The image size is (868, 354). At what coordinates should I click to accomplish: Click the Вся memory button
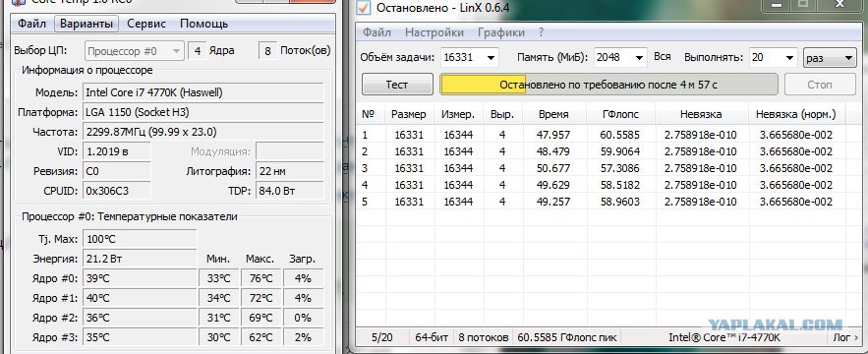click(x=663, y=57)
